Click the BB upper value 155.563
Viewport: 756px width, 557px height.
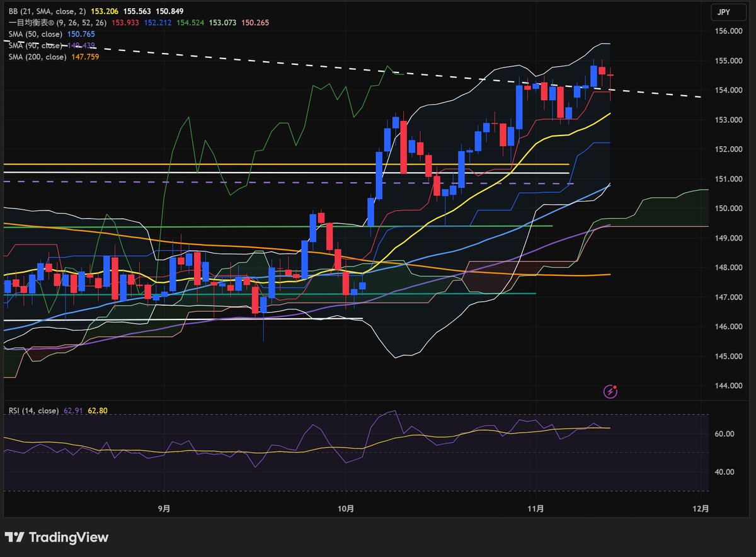tap(136, 11)
